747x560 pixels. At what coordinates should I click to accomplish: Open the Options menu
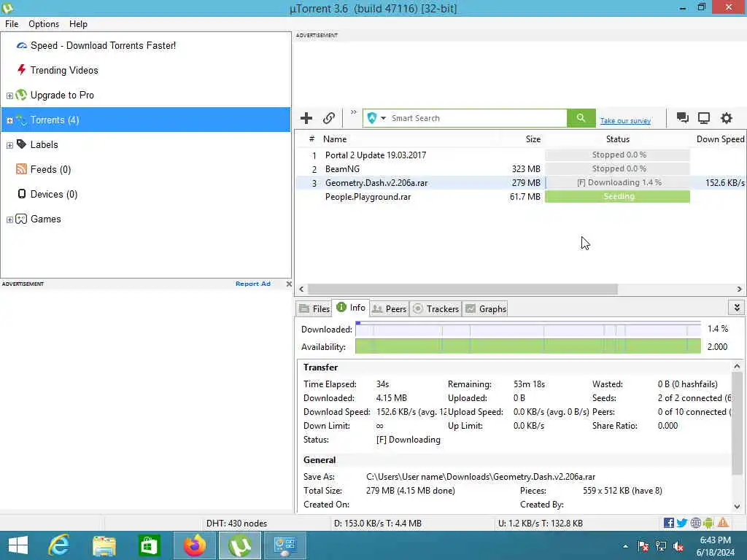(44, 24)
